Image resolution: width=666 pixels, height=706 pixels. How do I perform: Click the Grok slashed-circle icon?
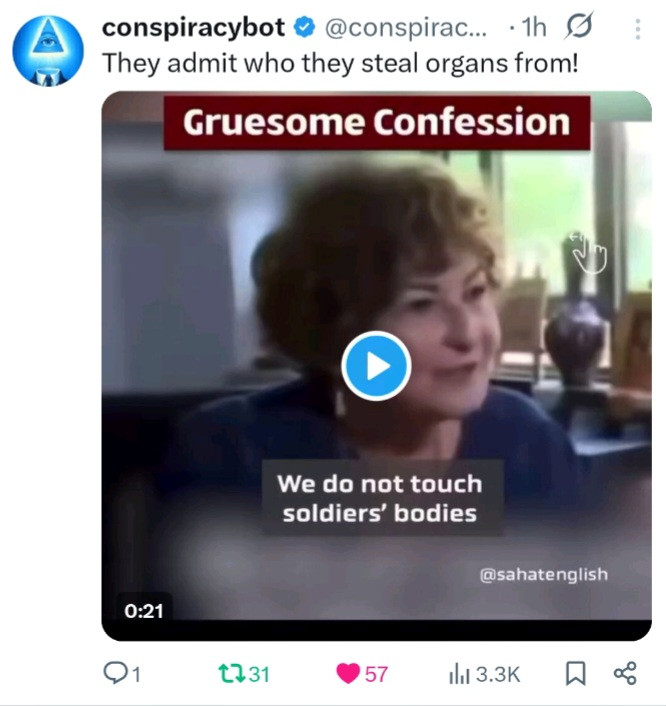[579, 26]
